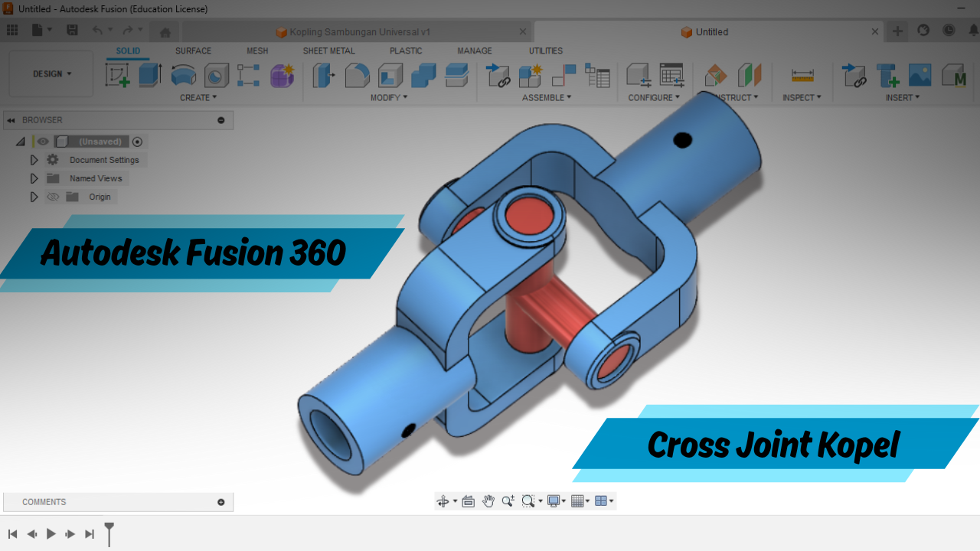This screenshot has width=980, height=551.
Task: Switch to the UTILITIES tab
Action: (546, 51)
